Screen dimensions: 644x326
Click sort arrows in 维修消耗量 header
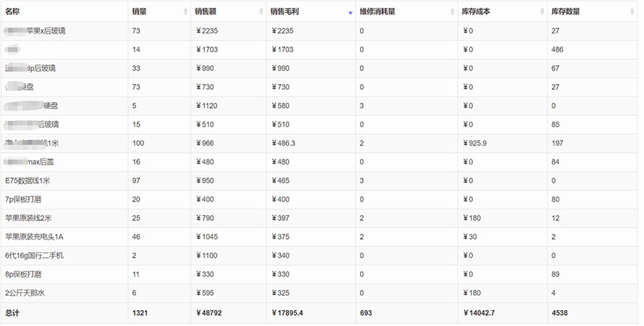click(x=453, y=12)
